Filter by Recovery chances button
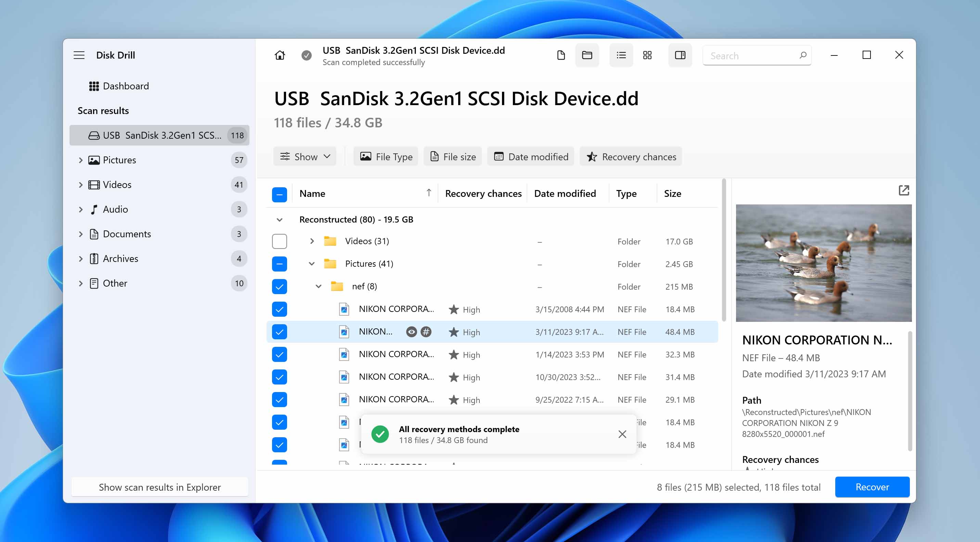Image resolution: width=980 pixels, height=542 pixels. click(631, 156)
